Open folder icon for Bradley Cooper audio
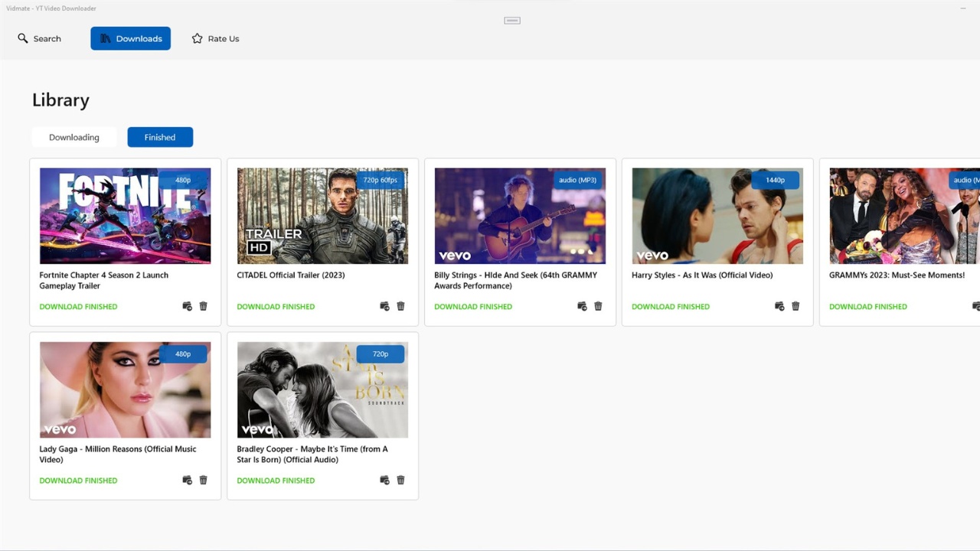Screen dimensions: 980x551 384,480
